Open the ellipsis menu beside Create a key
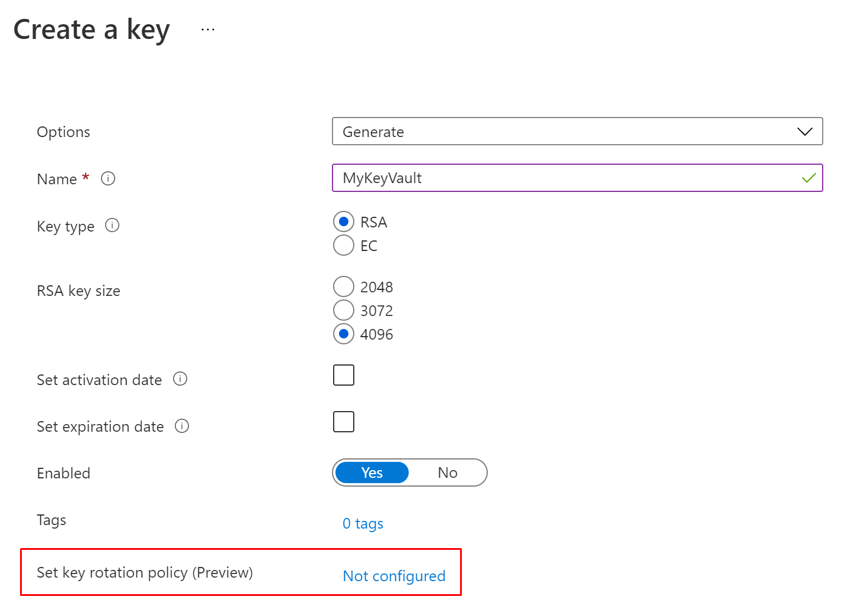Viewport: 841px width, 616px height. 208,30
